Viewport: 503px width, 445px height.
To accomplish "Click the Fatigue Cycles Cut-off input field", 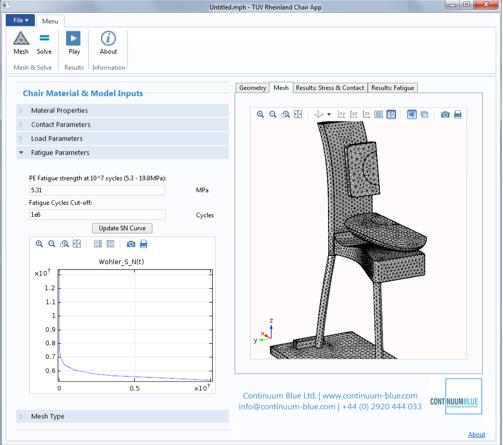I will tap(97, 215).
